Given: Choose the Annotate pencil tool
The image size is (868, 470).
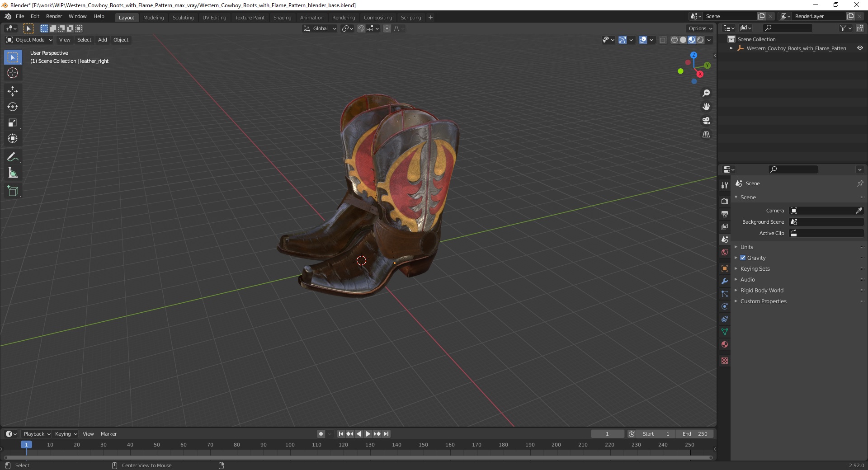Looking at the screenshot, I should 13,157.
